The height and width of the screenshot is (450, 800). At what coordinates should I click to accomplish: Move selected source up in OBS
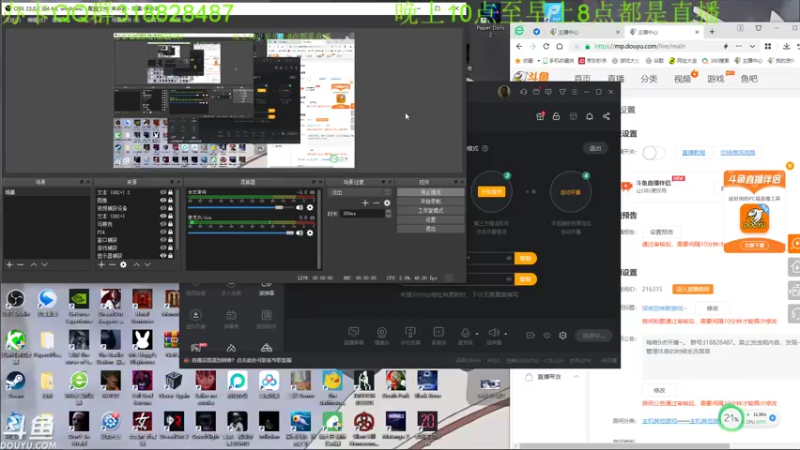coord(136,265)
